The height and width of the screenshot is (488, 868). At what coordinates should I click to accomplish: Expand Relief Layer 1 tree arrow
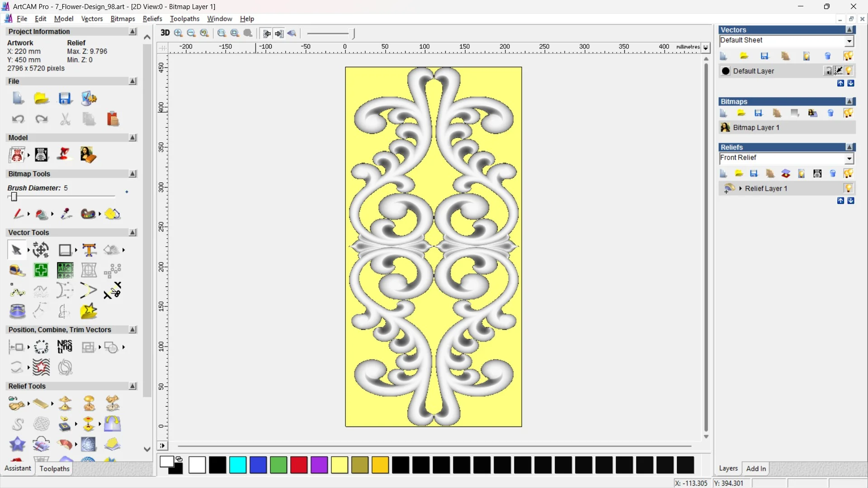(741, 188)
